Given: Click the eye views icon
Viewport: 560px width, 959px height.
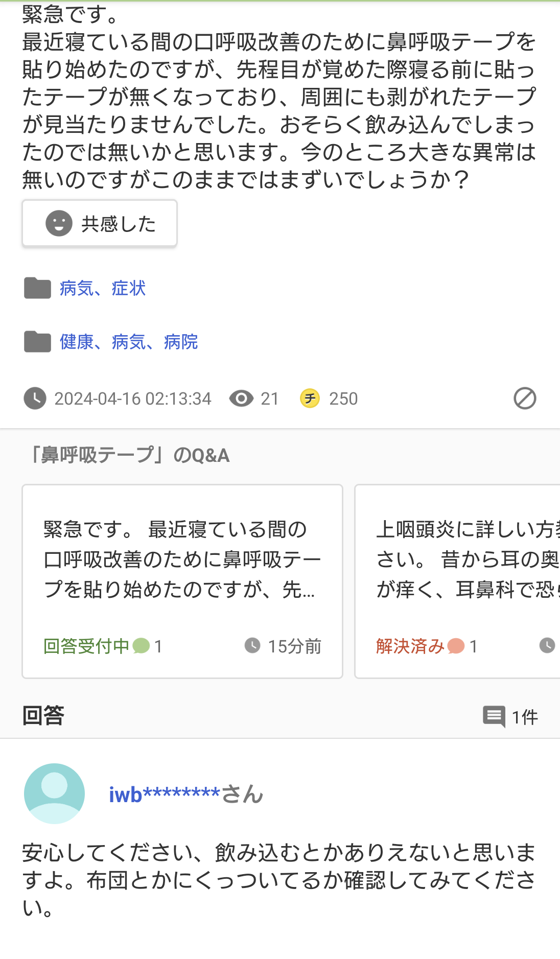Looking at the screenshot, I should click(241, 399).
